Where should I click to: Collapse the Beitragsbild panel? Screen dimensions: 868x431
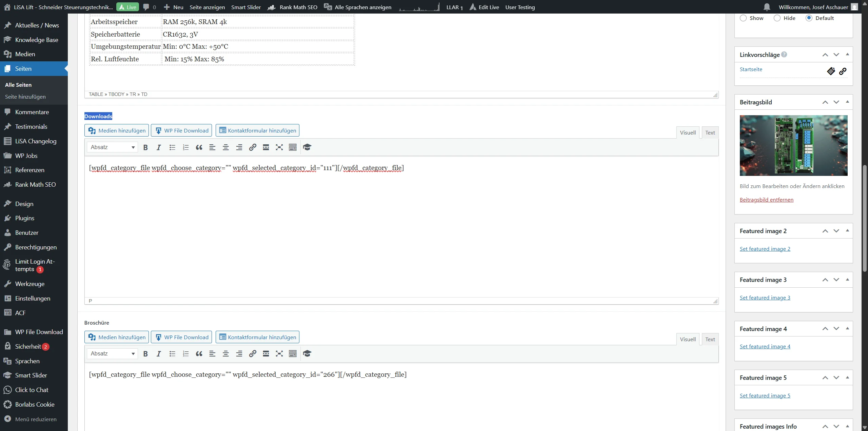click(x=847, y=102)
